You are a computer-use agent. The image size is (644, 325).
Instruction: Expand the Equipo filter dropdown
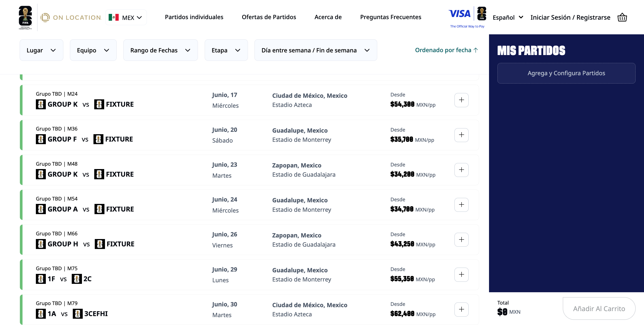pos(93,50)
